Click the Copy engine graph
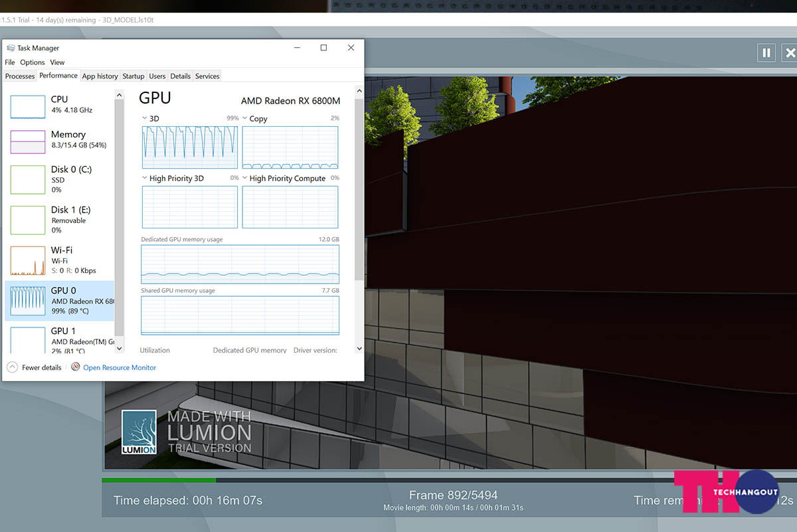This screenshot has width=797, height=532. 290,147
